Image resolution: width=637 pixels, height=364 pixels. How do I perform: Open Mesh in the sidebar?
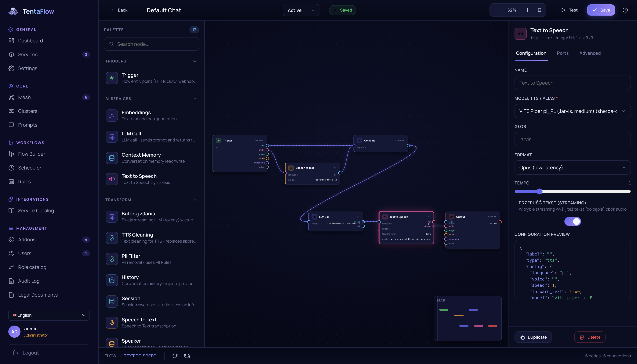pos(49,97)
